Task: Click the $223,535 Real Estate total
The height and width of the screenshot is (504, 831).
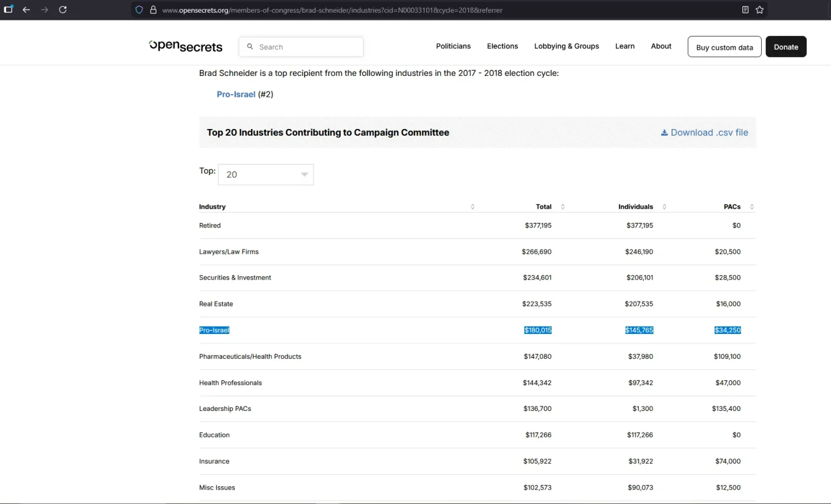Action: click(537, 304)
